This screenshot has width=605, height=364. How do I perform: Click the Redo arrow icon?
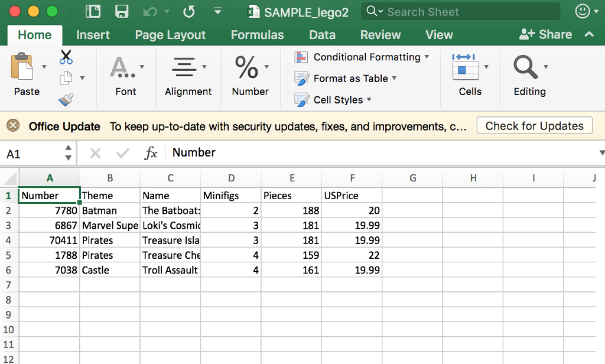(189, 12)
